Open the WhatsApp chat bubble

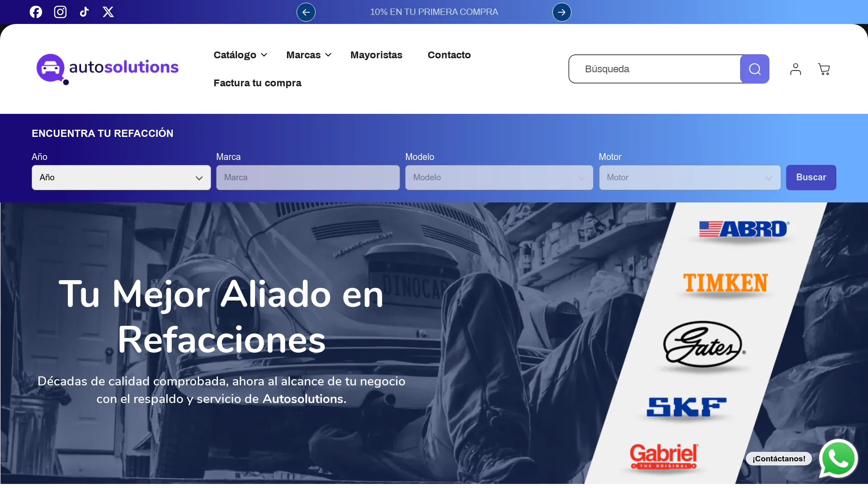pyautogui.click(x=838, y=458)
